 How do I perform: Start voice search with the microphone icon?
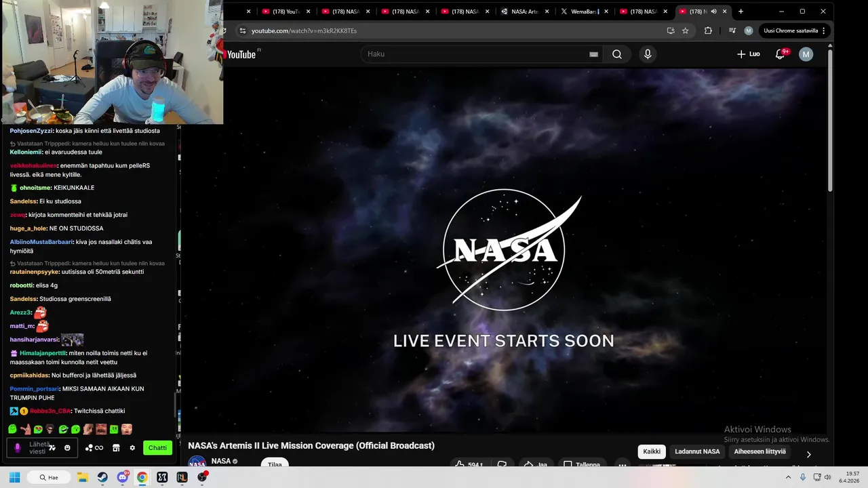[648, 54]
